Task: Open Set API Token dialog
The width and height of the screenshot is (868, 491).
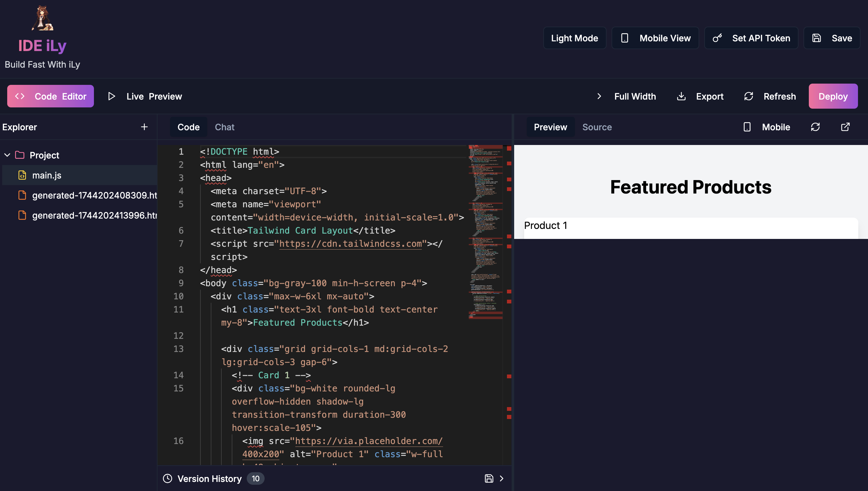Action: click(751, 38)
